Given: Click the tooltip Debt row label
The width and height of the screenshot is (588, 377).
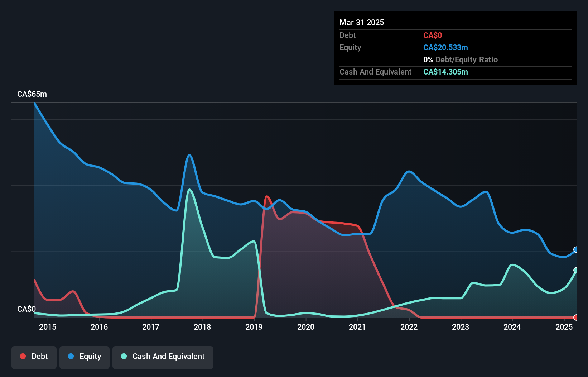Looking at the screenshot, I should pyautogui.click(x=347, y=35).
